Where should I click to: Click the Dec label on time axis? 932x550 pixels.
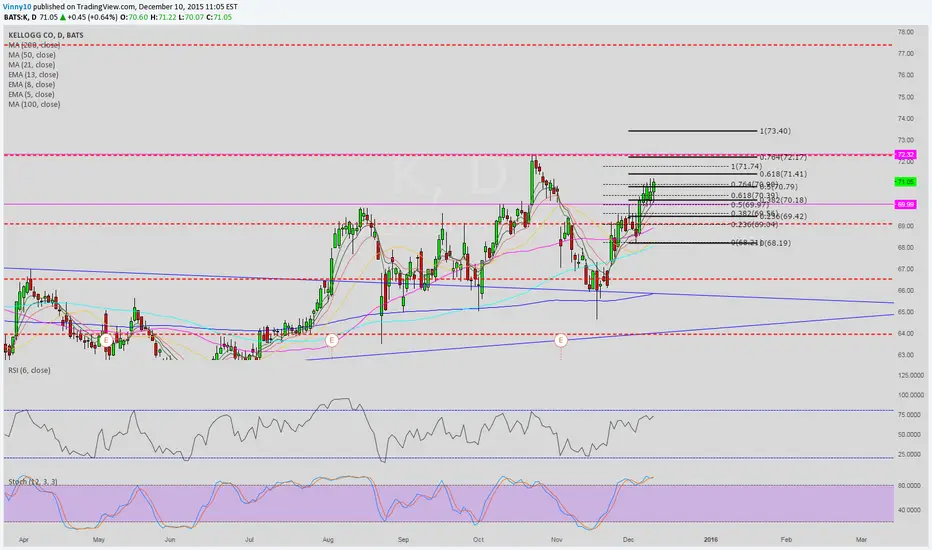628,540
